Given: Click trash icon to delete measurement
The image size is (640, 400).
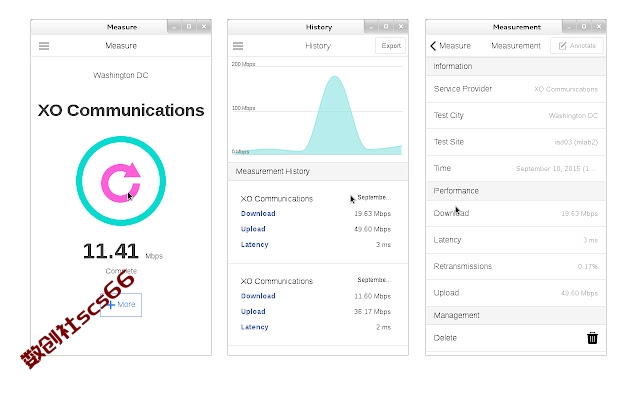Looking at the screenshot, I should click(592, 338).
